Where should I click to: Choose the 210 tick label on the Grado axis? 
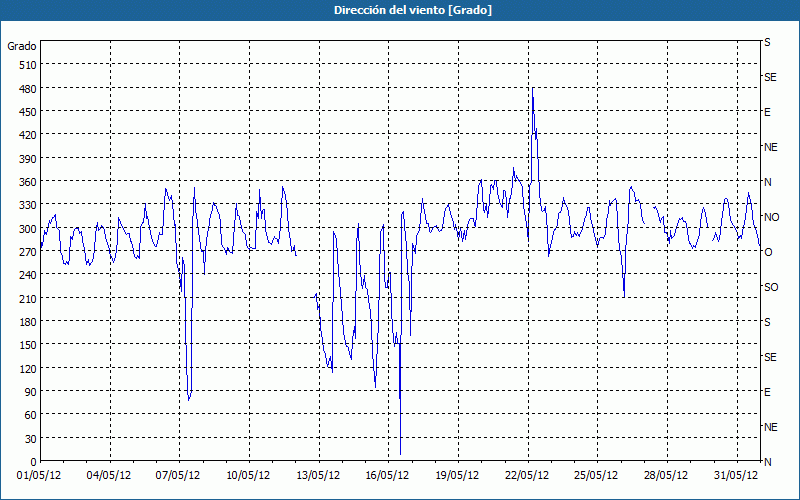click(28, 299)
